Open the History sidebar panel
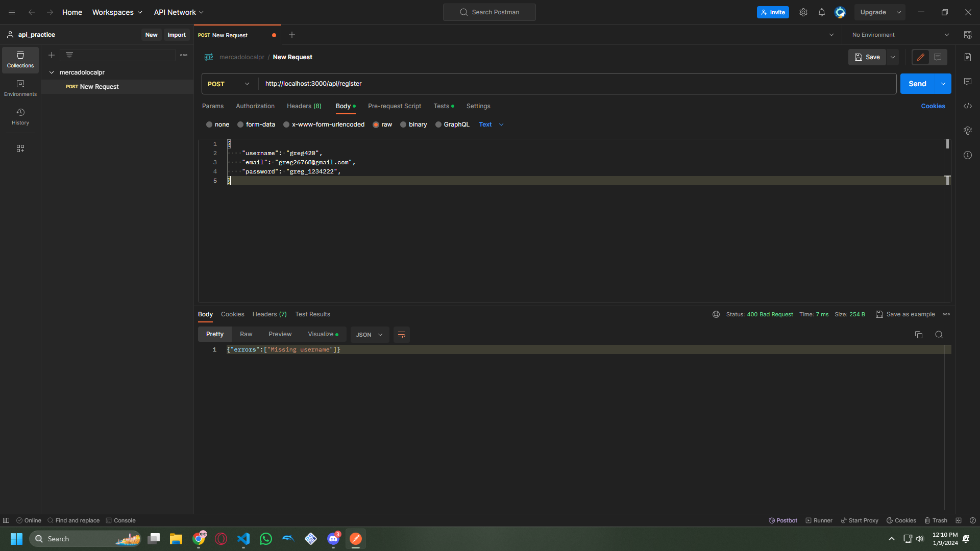The width and height of the screenshot is (980, 551). [20, 117]
